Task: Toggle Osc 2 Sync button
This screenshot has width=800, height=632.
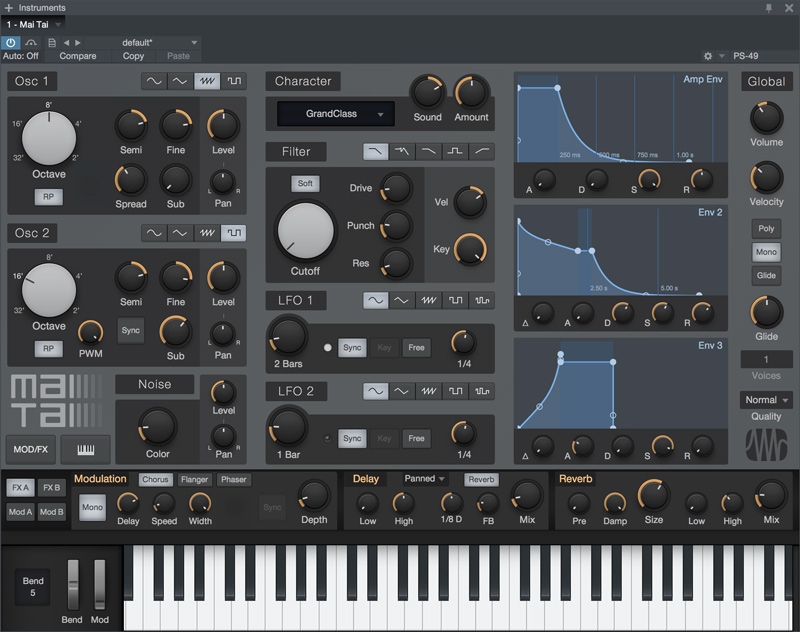Action: click(x=130, y=330)
